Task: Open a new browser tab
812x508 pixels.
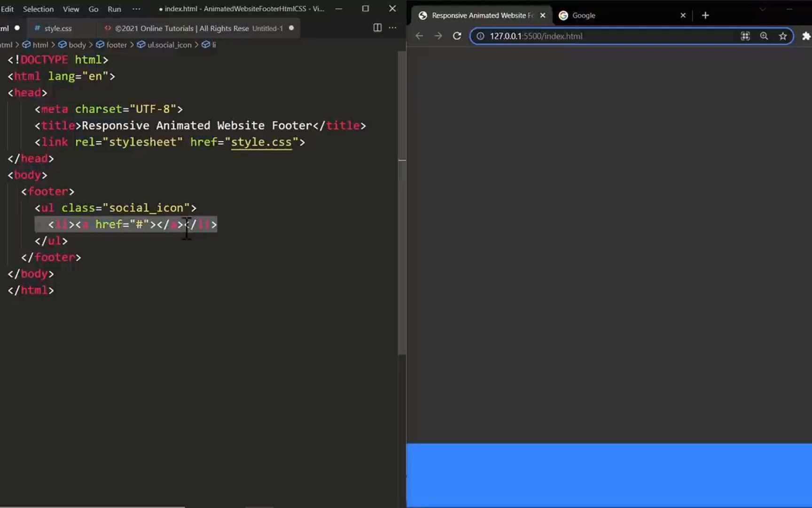Action: pos(705,16)
